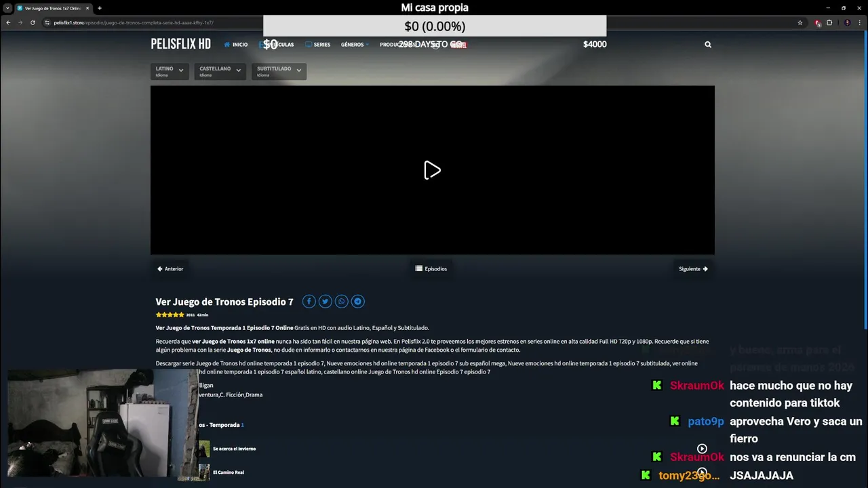Screen dimensions: 868x488
Task: Open the Series menu item
Action: 318,45
